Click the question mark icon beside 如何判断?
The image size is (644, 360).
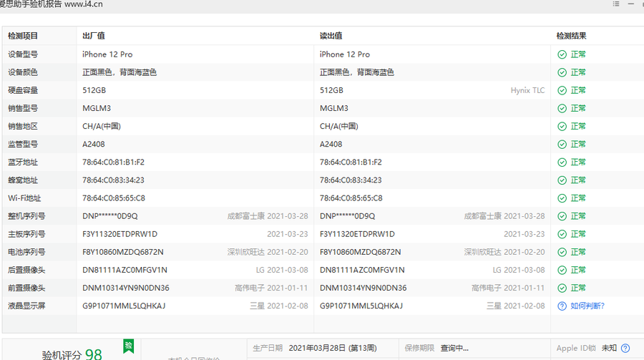(562, 306)
